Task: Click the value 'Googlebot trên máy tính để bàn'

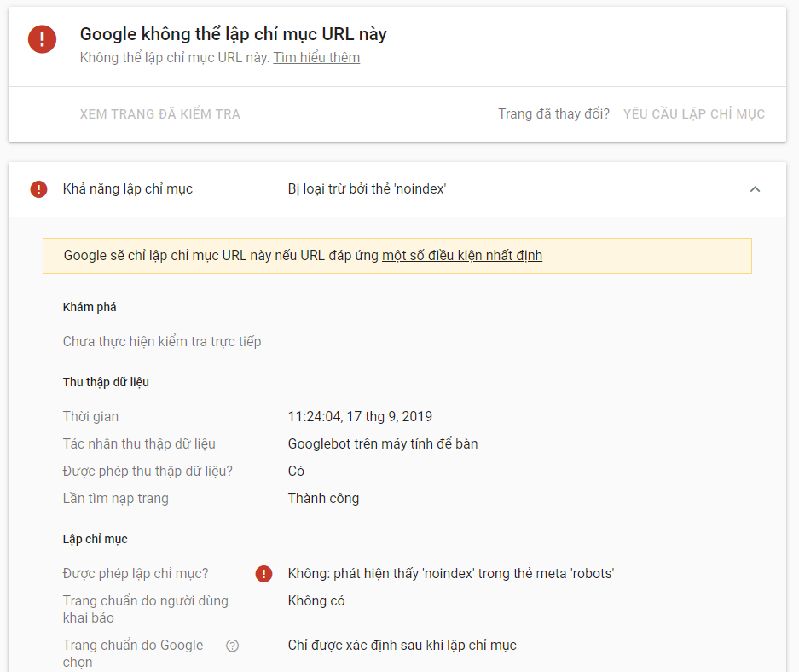Action: 383,443
